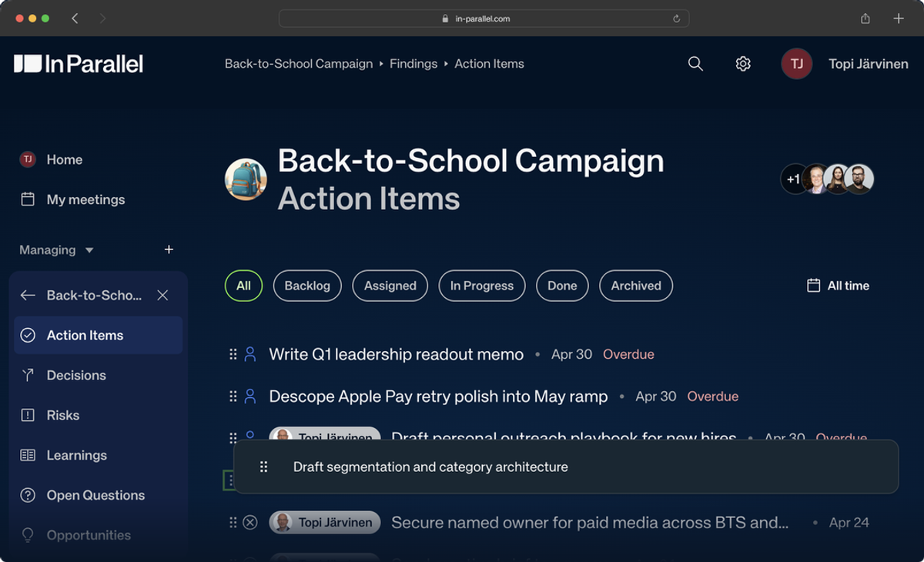Click the bearded member avatar at far right
924x562 pixels.
pos(859,179)
